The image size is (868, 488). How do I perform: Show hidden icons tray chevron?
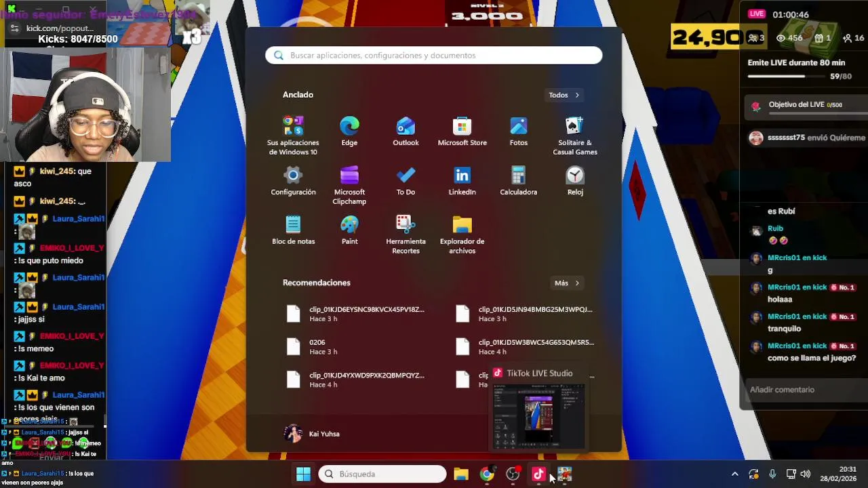pyautogui.click(x=734, y=474)
